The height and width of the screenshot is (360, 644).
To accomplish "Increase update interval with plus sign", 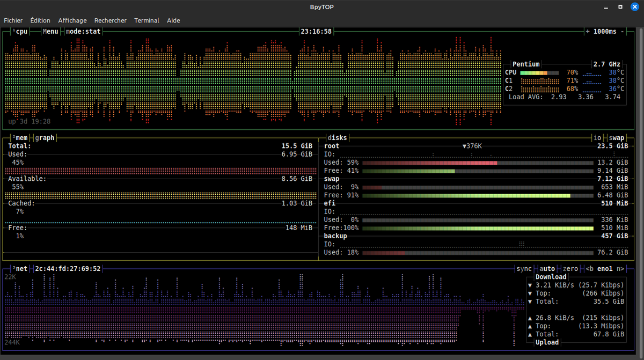I will click(588, 32).
